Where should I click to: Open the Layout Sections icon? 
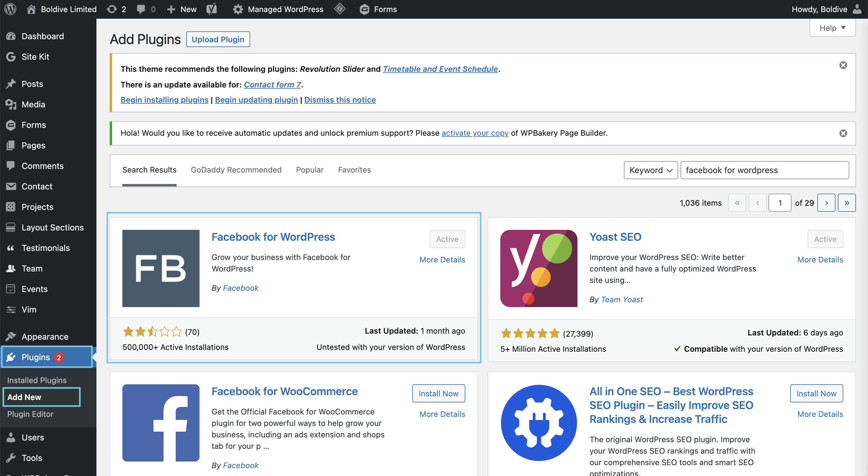pyautogui.click(x=11, y=227)
